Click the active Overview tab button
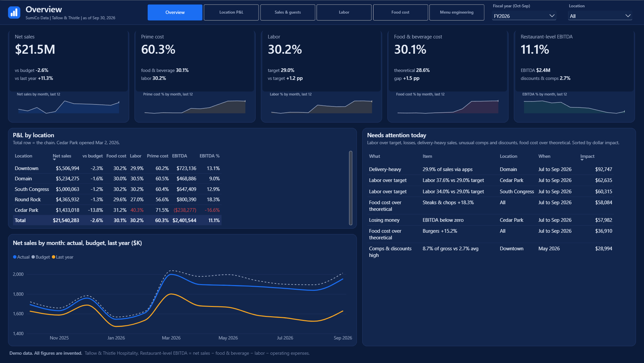This screenshot has height=363, width=644. click(x=175, y=12)
